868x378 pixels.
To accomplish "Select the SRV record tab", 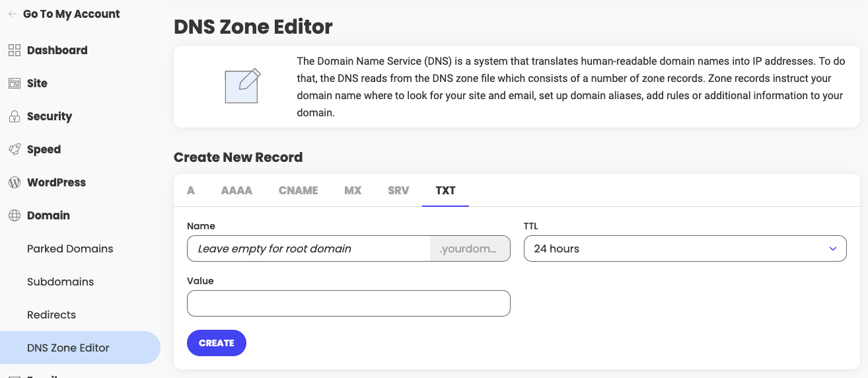I will click(x=398, y=190).
